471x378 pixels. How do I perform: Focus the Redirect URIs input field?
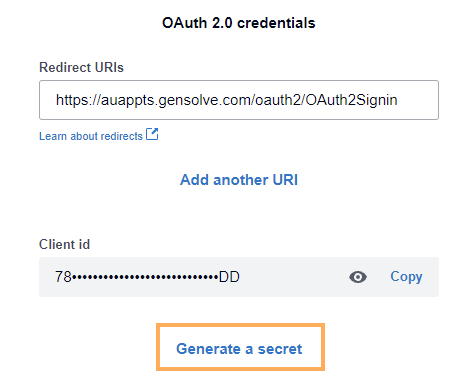(x=239, y=100)
